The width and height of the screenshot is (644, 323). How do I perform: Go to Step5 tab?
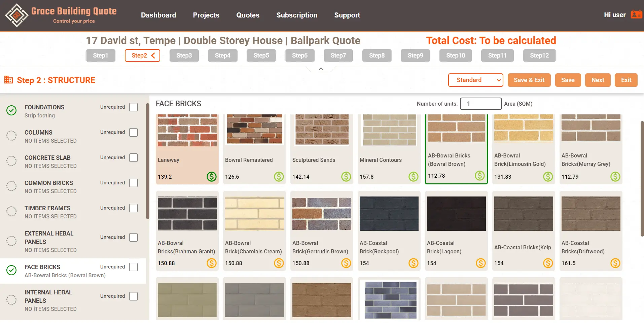(x=261, y=56)
